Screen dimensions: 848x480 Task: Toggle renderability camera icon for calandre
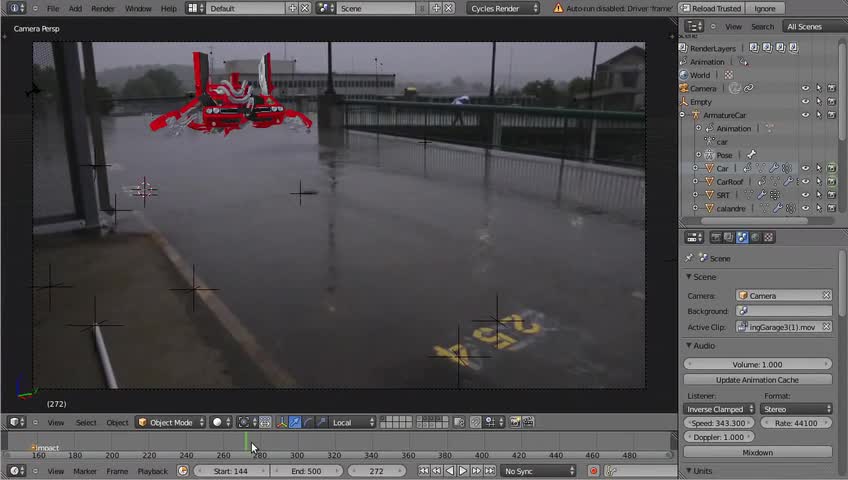click(832, 208)
